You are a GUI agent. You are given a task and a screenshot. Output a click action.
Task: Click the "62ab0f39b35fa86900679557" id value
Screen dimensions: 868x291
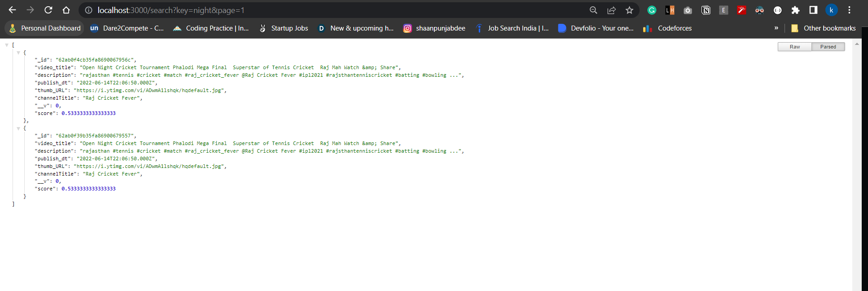(x=94, y=136)
